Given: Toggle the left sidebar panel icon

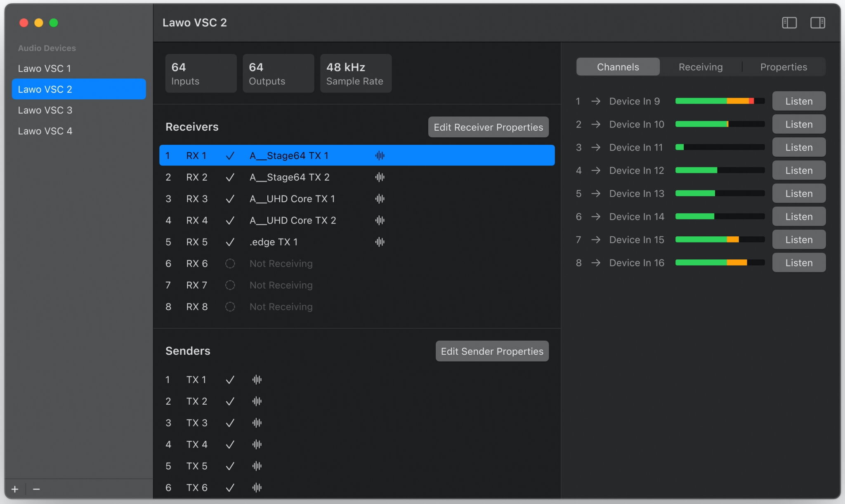Looking at the screenshot, I should point(789,23).
